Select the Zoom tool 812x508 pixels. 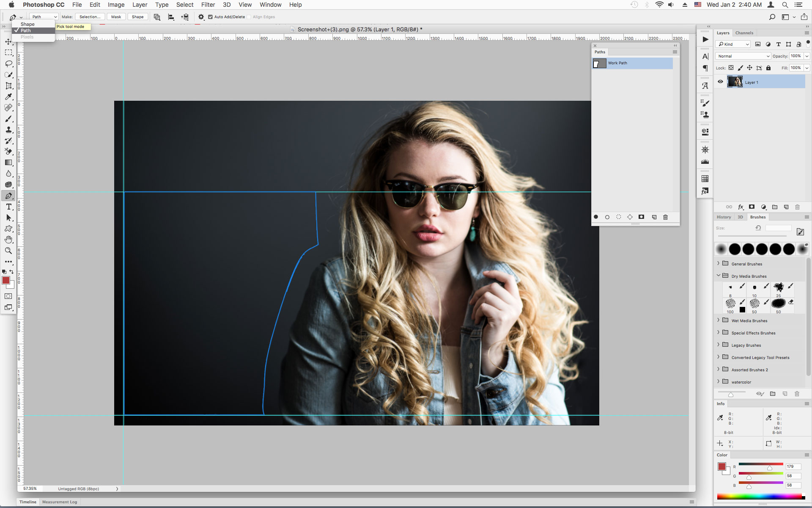pos(8,251)
